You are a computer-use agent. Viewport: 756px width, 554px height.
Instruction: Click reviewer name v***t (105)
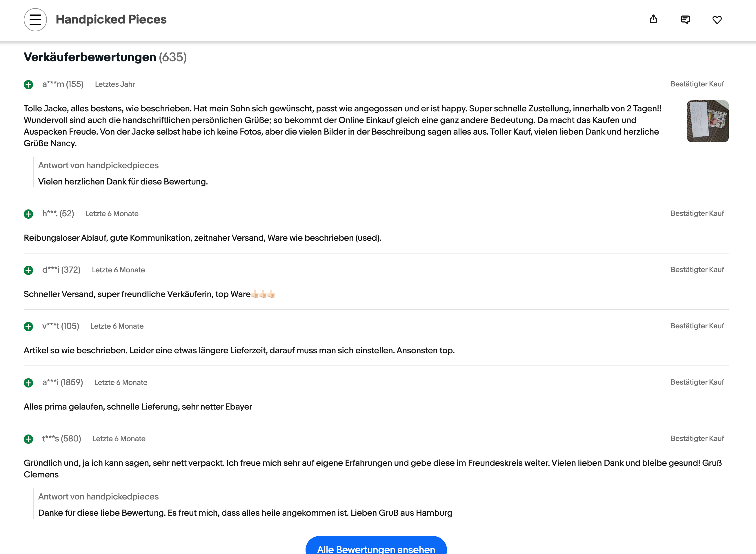[x=61, y=326]
